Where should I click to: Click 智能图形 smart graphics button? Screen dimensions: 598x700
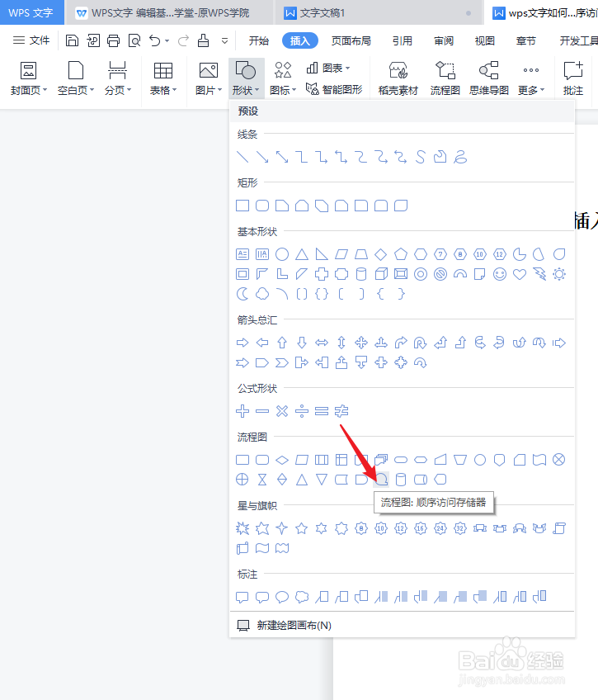coord(334,89)
